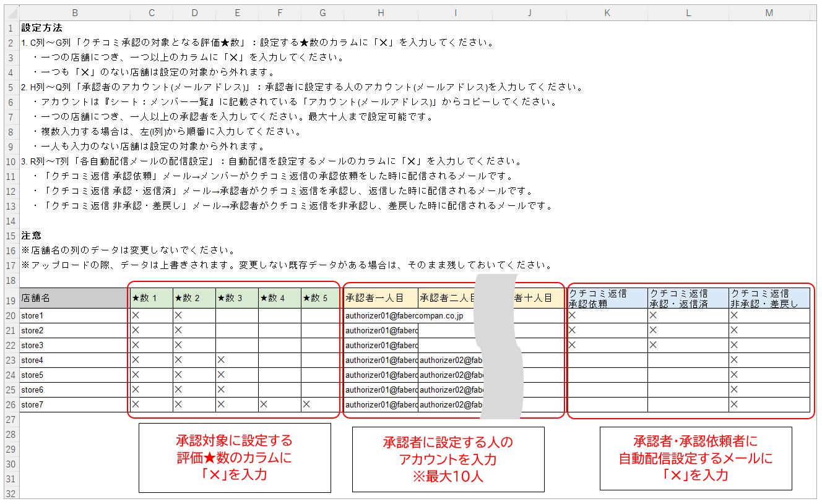Click store3's authorizer01 email cell

(381, 346)
